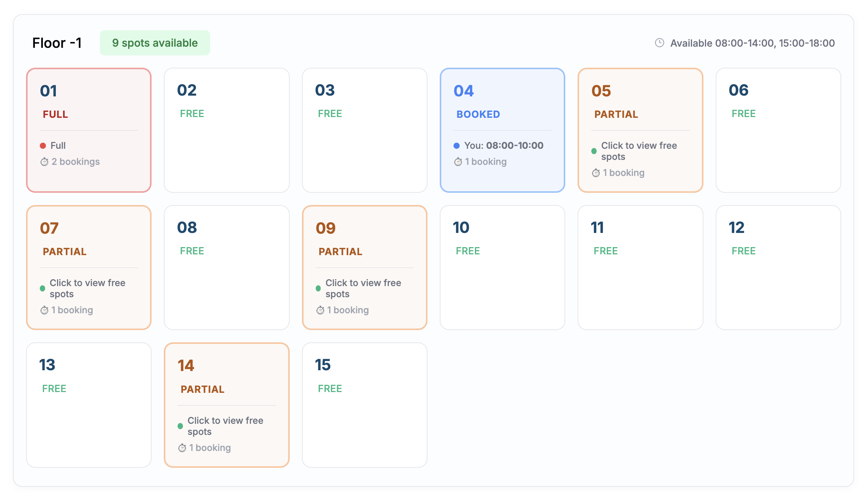
Task: Click the stopwatch icon in spot 01
Action: pyautogui.click(x=44, y=162)
